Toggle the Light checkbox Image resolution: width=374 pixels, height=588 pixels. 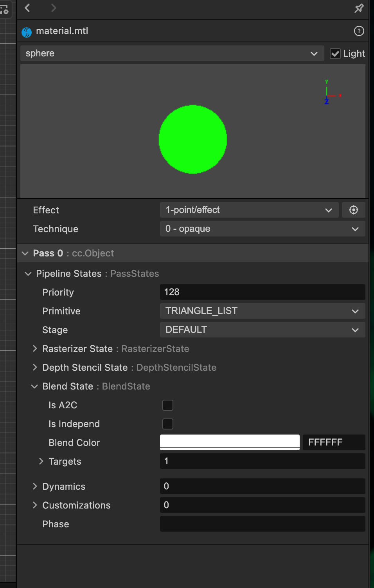335,54
